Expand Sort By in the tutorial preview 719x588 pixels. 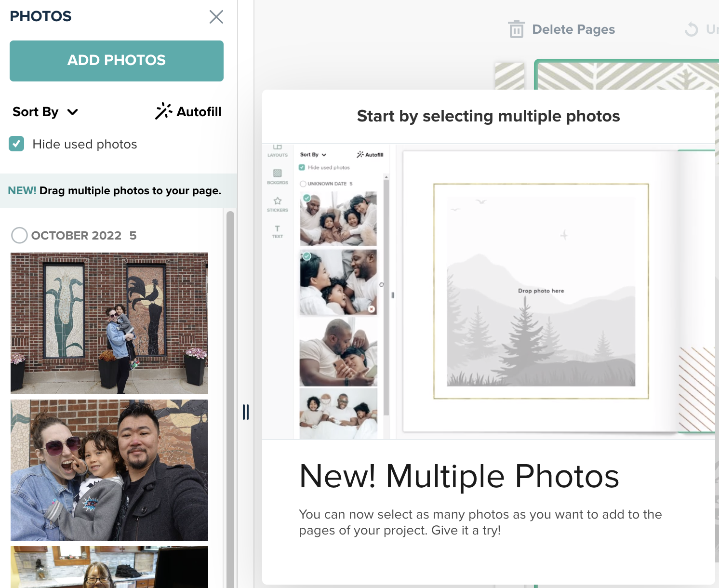point(311,154)
